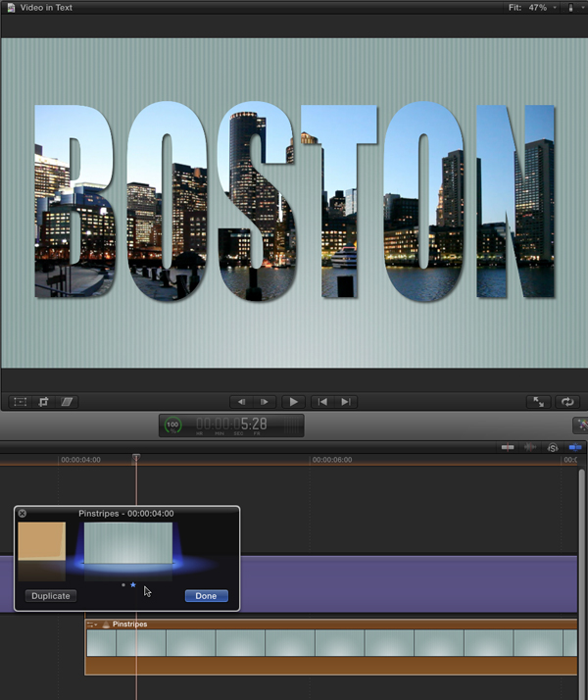Step forward one frame
This screenshot has width=588, height=700.
[x=264, y=402]
